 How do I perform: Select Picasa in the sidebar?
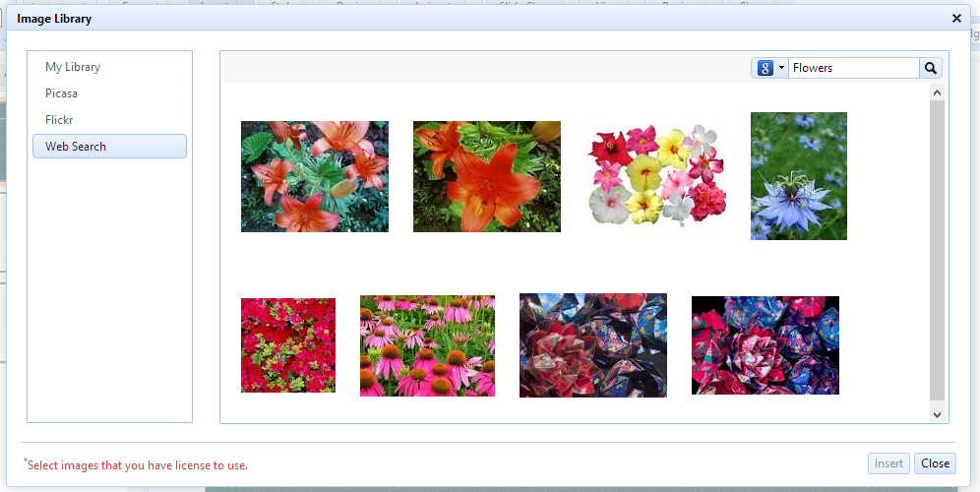[x=61, y=93]
